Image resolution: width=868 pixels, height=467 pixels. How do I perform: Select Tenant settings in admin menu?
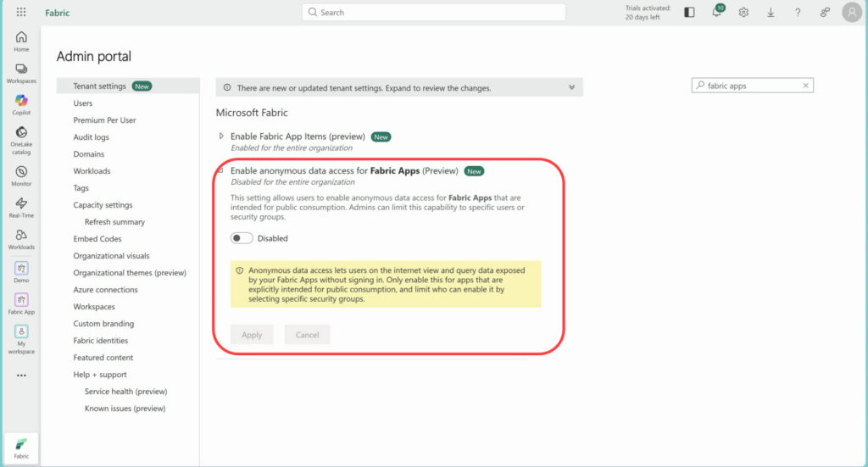[x=128, y=86]
